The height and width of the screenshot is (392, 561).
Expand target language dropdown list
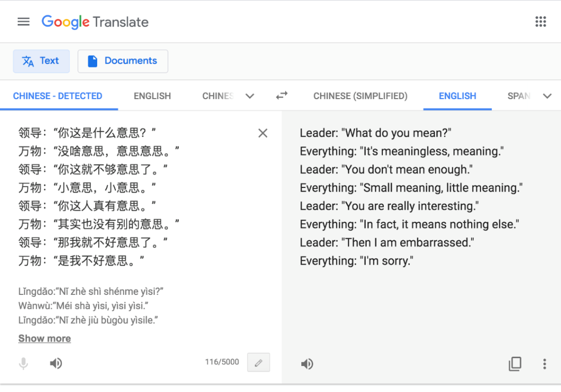pyautogui.click(x=547, y=96)
